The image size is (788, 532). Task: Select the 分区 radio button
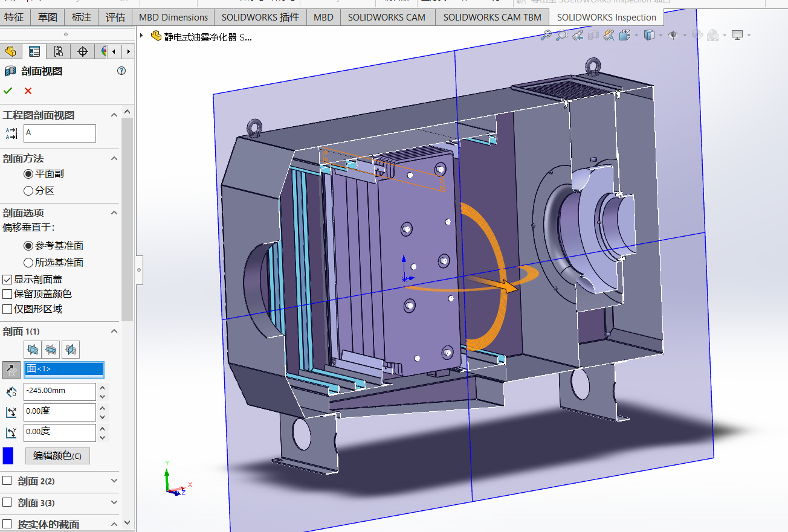[28, 191]
